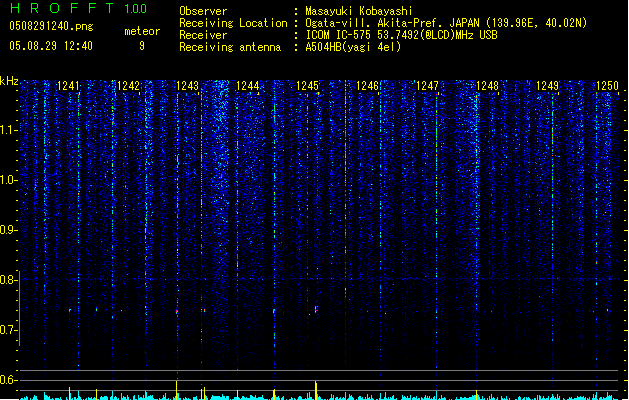Viewport: 629px width, 400px height.
Task: Click the Receiving Location label
Action: coord(233,23)
